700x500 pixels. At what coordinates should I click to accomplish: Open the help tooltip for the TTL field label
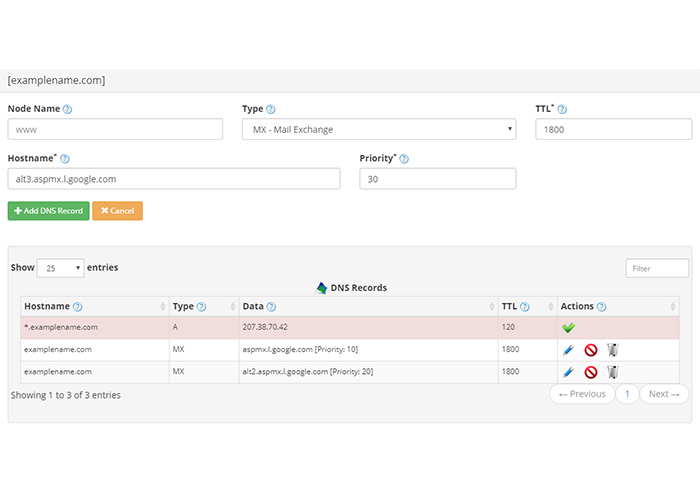pos(562,109)
